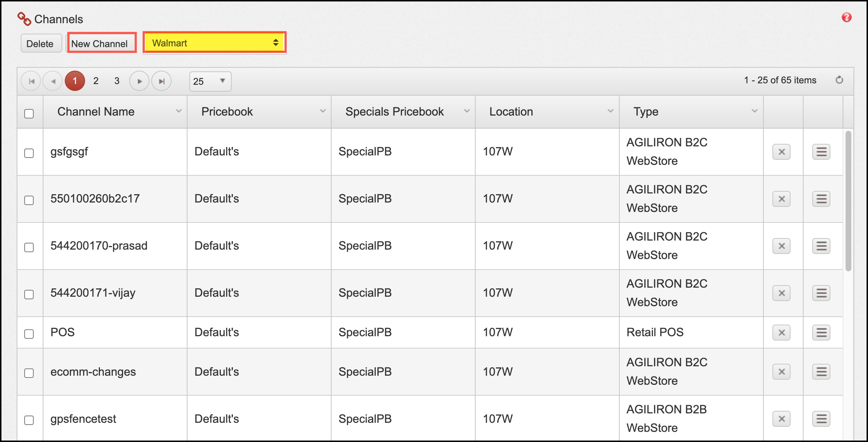Expand the Channel Name column menu arrow
Screen dimensions: 868x442
178,111
